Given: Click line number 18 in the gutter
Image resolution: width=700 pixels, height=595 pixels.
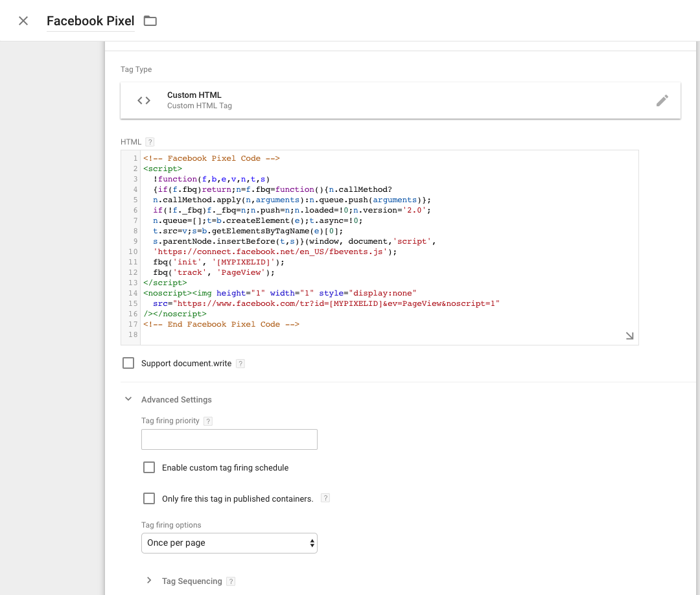Looking at the screenshot, I should (x=133, y=335).
